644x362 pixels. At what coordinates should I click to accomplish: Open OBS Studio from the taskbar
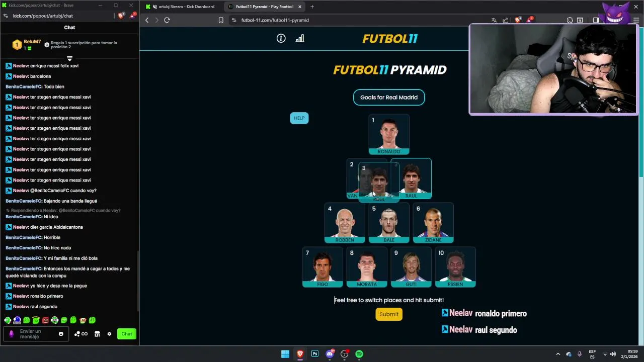345,354
